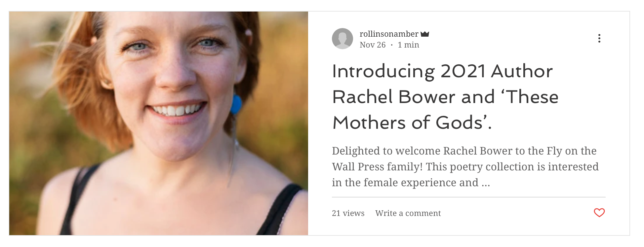Open the three-dot more actions menu

pyautogui.click(x=599, y=39)
